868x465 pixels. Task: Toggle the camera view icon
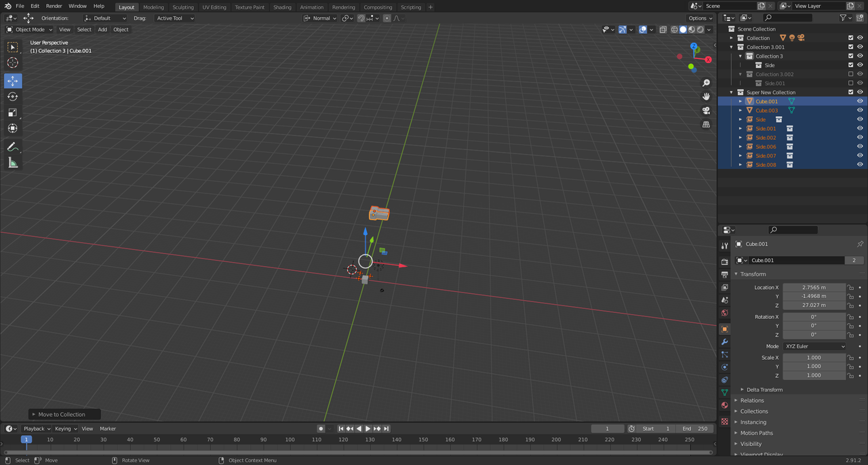coord(706,111)
